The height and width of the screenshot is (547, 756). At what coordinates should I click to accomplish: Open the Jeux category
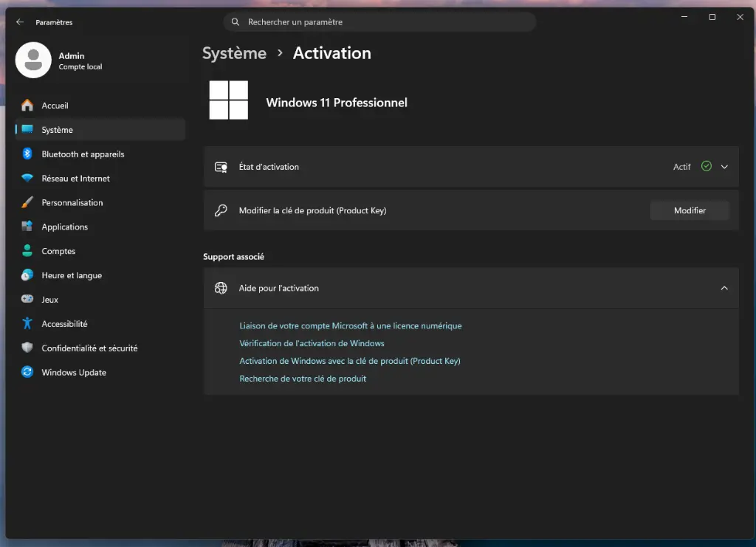pyautogui.click(x=100, y=299)
